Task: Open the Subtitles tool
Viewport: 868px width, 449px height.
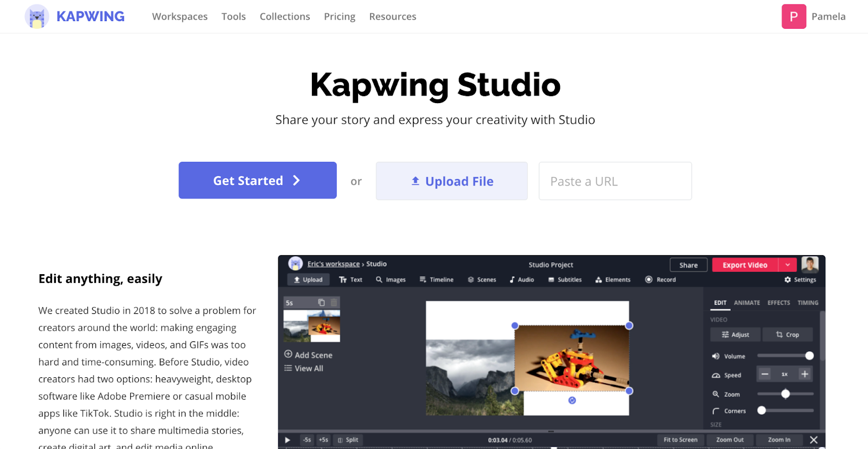Action: coord(565,280)
